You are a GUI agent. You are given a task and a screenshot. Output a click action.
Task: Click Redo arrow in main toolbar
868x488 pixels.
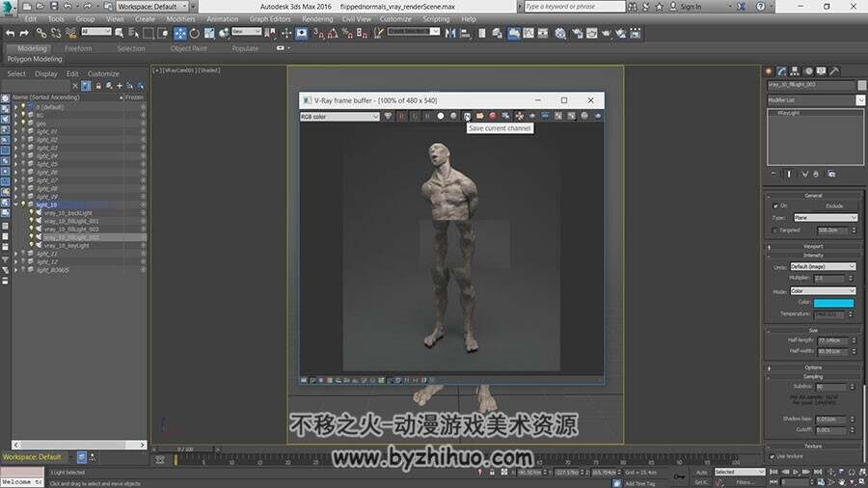click(x=24, y=33)
